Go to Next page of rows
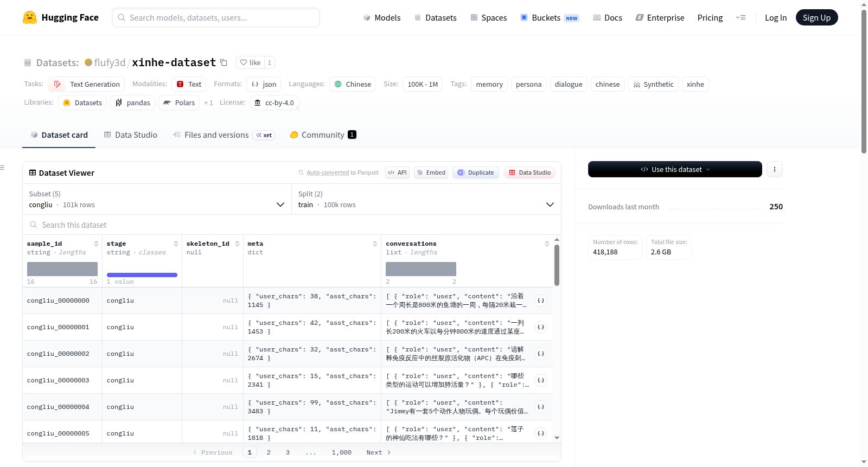The image size is (868, 467). (x=378, y=452)
